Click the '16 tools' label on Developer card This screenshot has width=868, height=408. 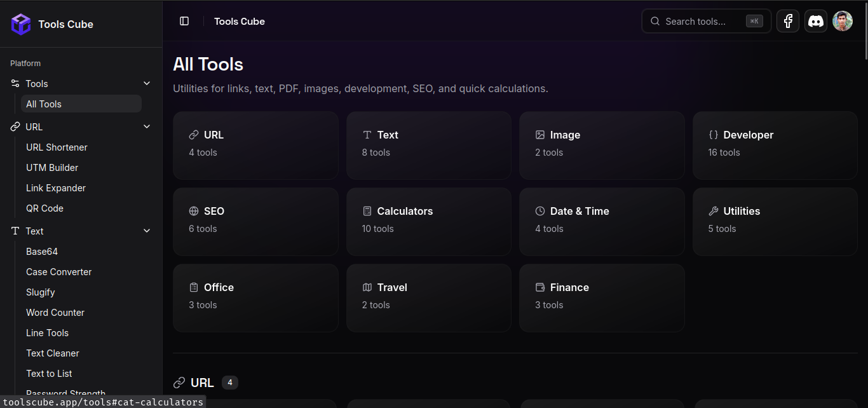click(724, 153)
